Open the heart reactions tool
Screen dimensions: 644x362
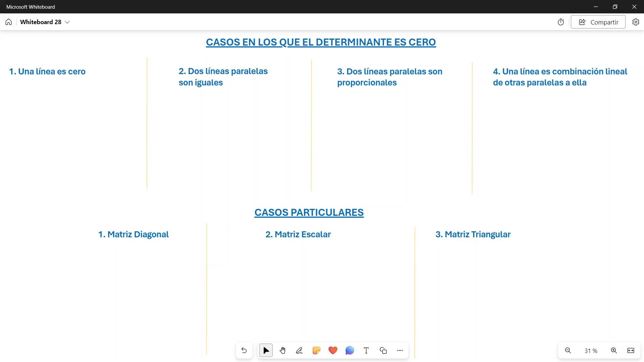point(333,351)
